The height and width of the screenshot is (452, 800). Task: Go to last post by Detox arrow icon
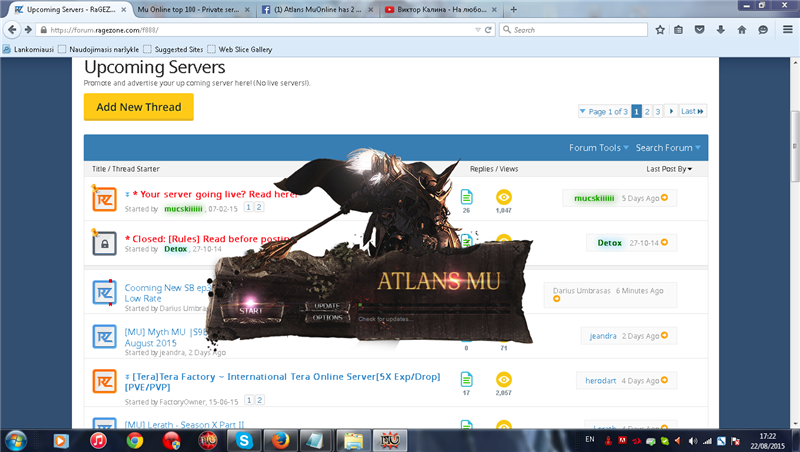tap(664, 242)
